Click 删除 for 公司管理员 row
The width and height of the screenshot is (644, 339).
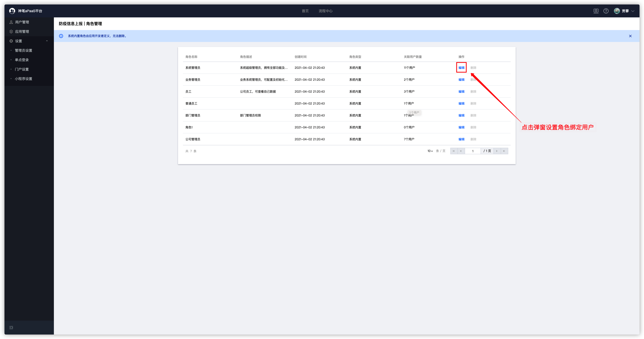coord(473,139)
